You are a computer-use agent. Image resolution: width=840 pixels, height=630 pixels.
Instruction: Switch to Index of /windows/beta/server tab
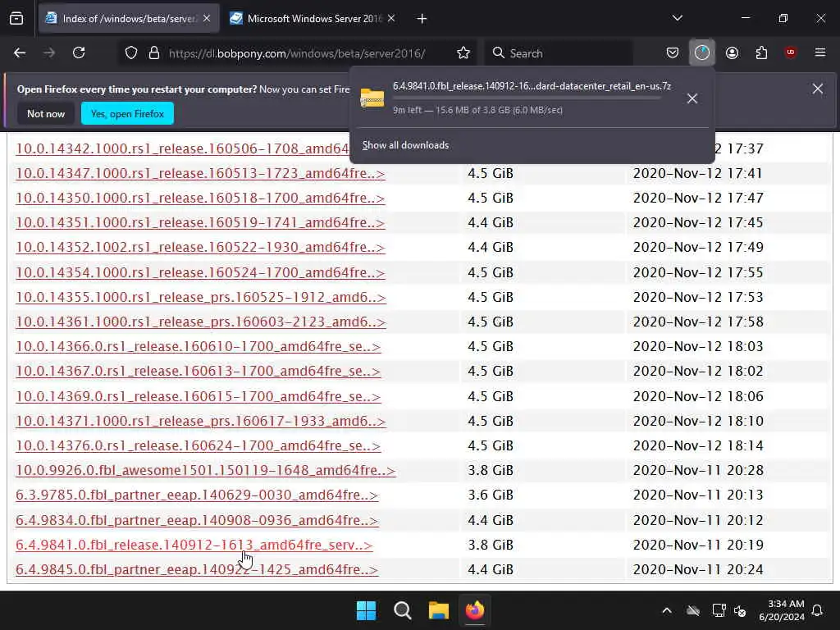(129, 19)
